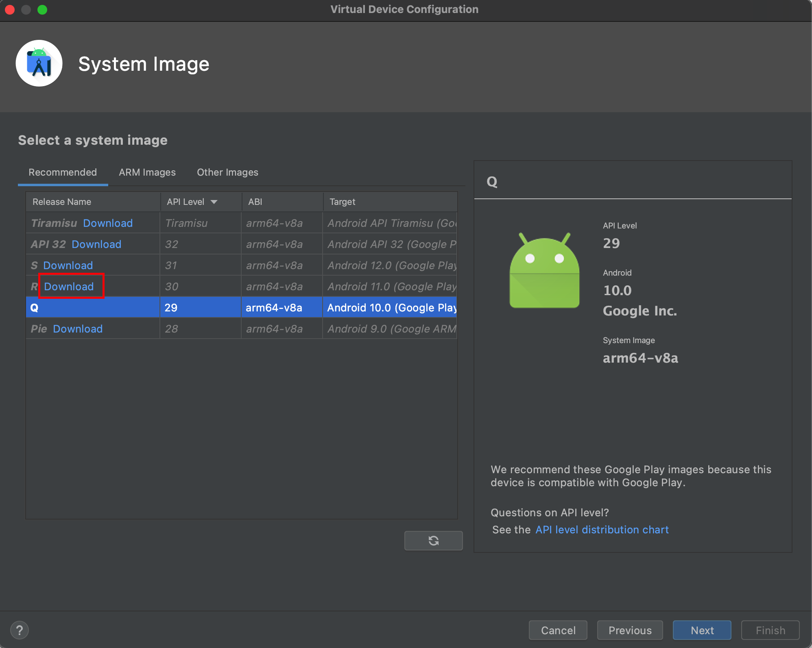Click the green Android robot image
812x648 pixels.
[544, 271]
